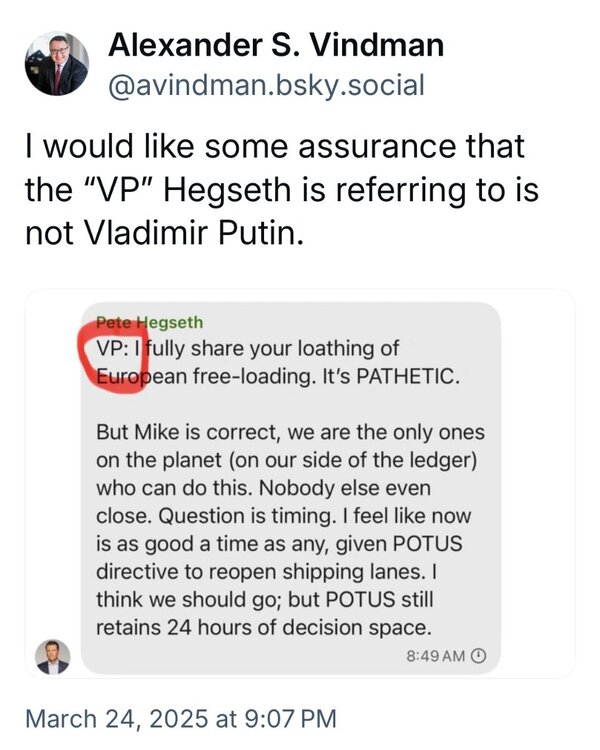Viewport: 600px width, 750px height.
Task: Click the small sender avatar beside message
Action: click(x=53, y=656)
